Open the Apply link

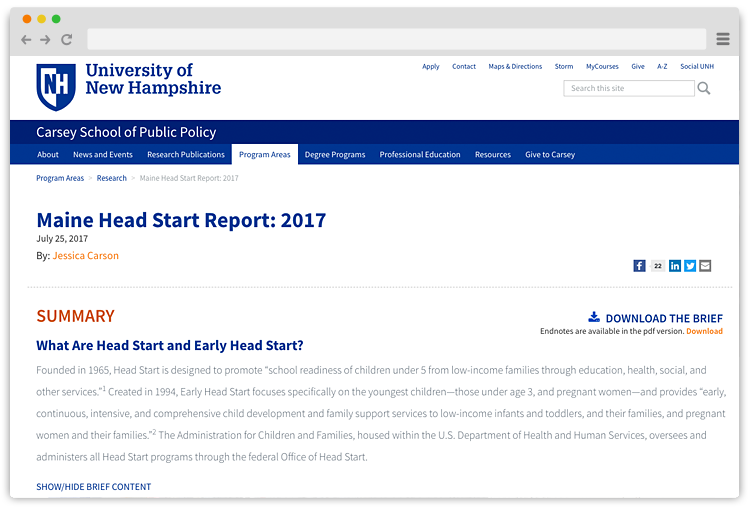pyautogui.click(x=430, y=66)
